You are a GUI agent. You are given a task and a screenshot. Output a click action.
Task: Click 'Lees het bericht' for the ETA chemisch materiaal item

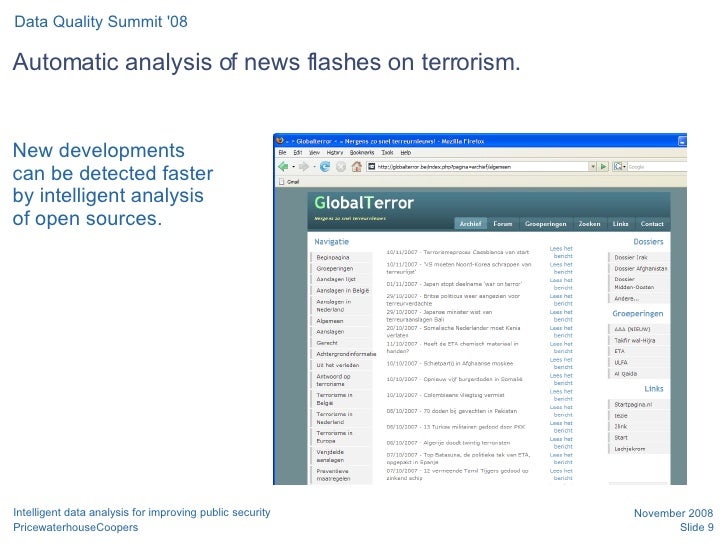(x=561, y=347)
